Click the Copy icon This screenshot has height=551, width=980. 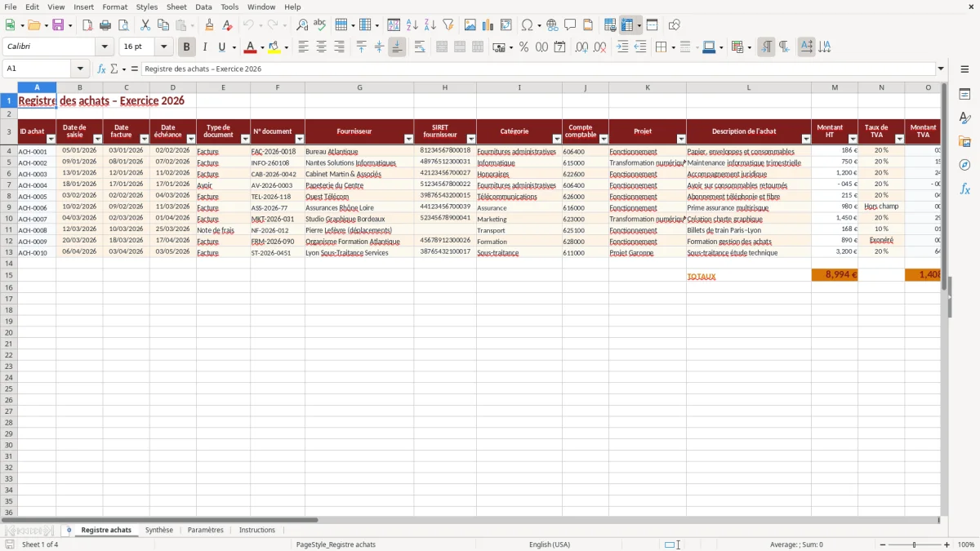(163, 25)
